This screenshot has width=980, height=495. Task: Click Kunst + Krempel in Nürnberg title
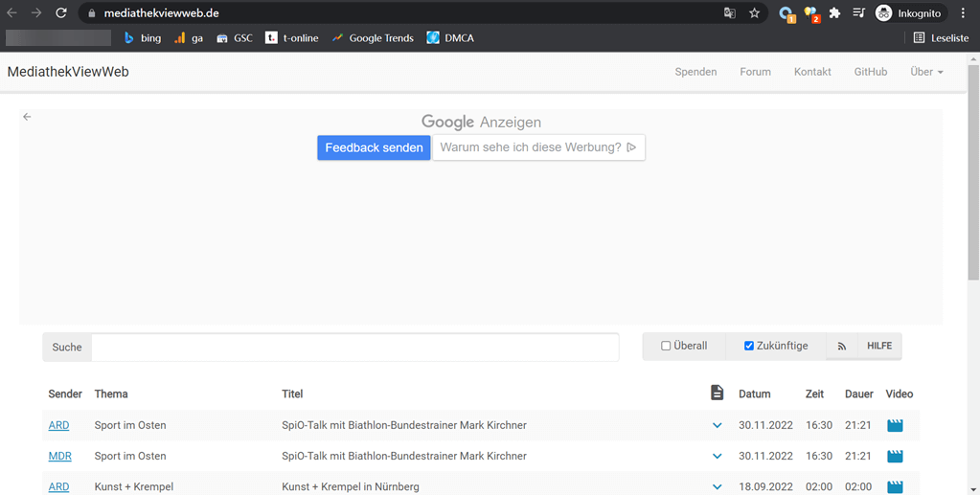(351, 486)
